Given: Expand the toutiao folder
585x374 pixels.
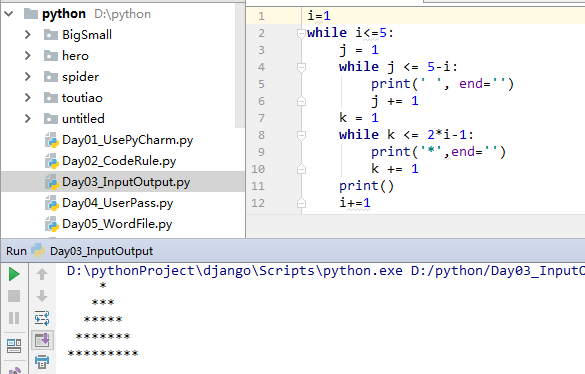Looking at the screenshot, I should pyautogui.click(x=28, y=98).
